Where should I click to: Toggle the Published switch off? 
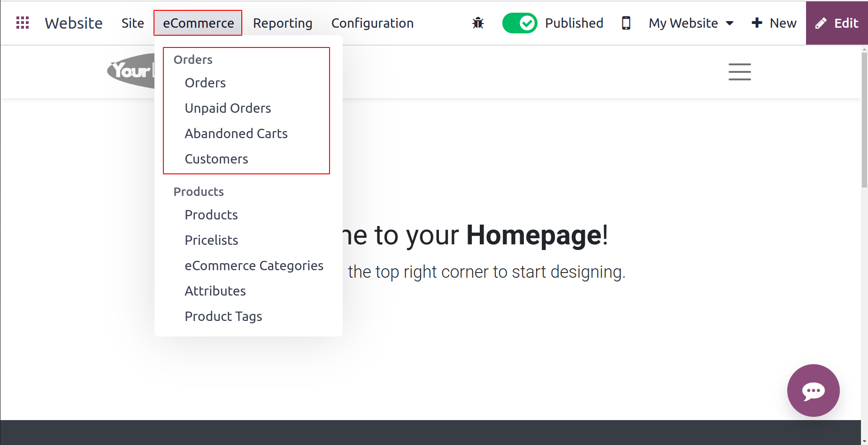pos(520,23)
